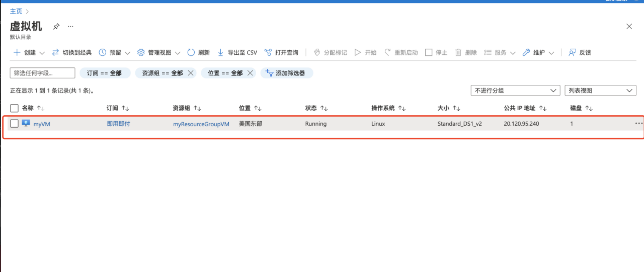This screenshot has height=272, width=644.
Task: Click the virtual machine icon beside myVM
Action: (x=26, y=123)
